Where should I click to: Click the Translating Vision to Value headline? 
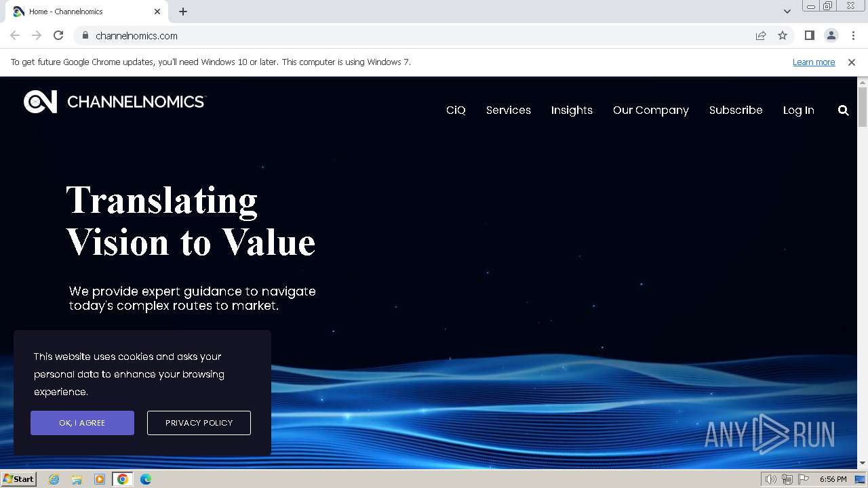pos(191,221)
